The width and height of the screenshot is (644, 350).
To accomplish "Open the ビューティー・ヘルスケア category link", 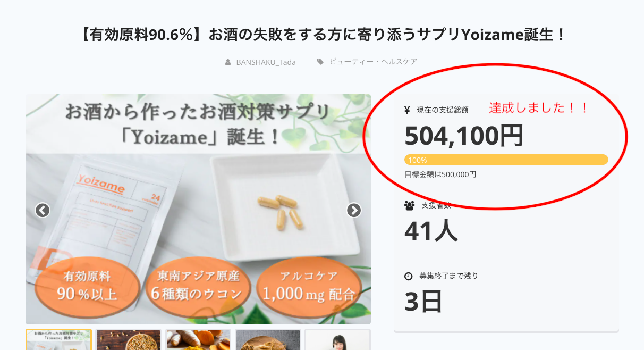I will click(373, 62).
